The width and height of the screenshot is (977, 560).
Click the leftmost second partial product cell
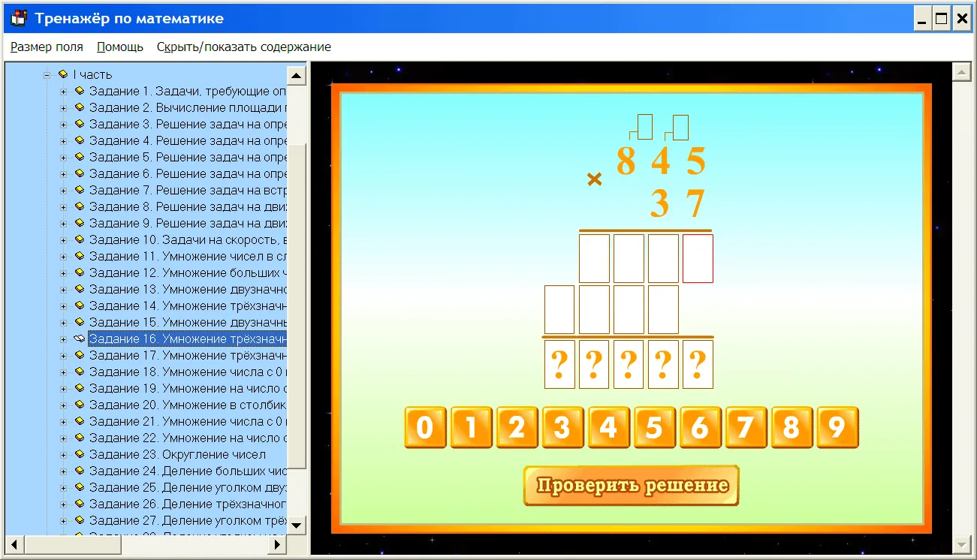pyautogui.click(x=559, y=309)
